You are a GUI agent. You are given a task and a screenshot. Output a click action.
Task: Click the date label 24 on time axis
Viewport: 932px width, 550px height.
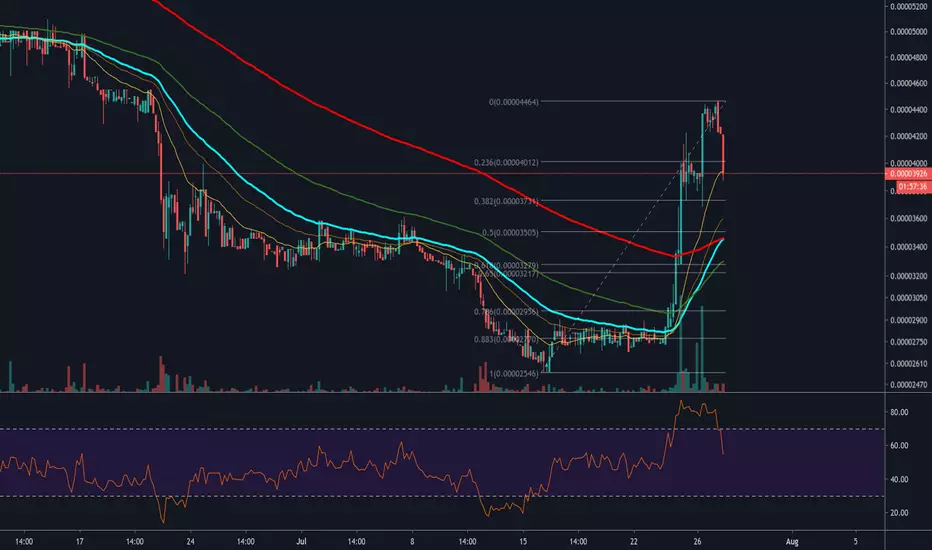[190, 542]
